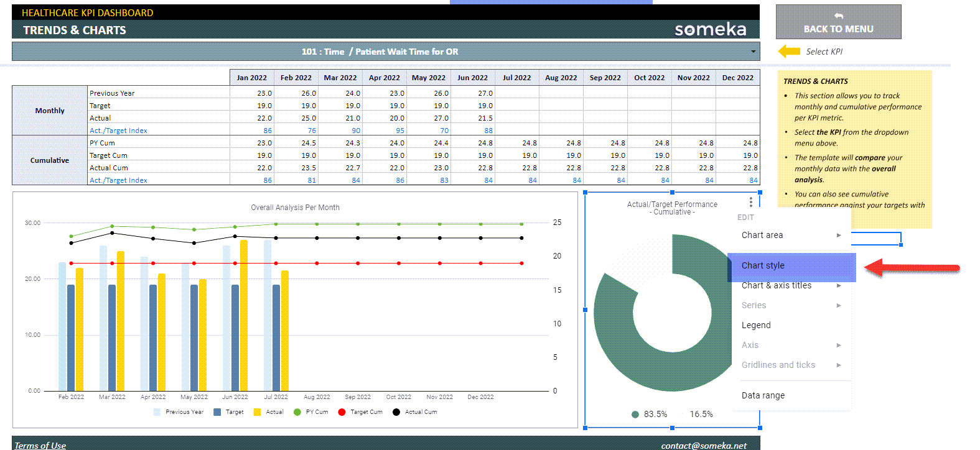Click the monthly Act./Target Index label
This screenshot has height=450, width=980.
tap(118, 131)
